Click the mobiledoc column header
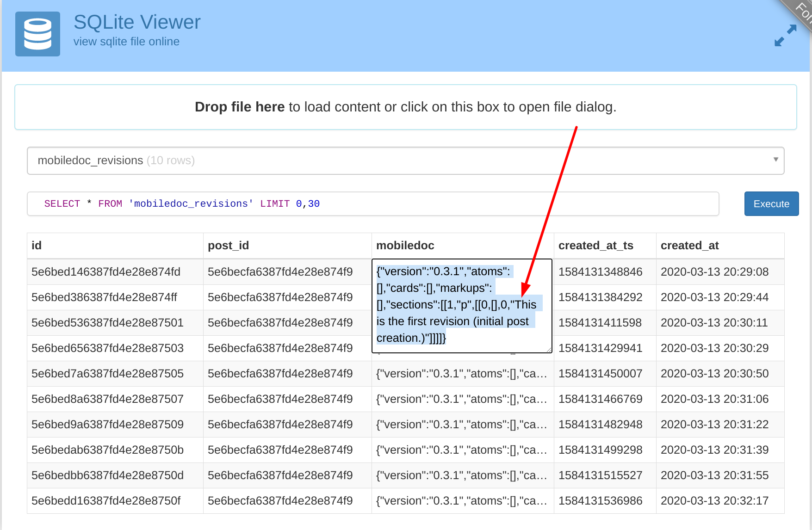 [463, 246]
